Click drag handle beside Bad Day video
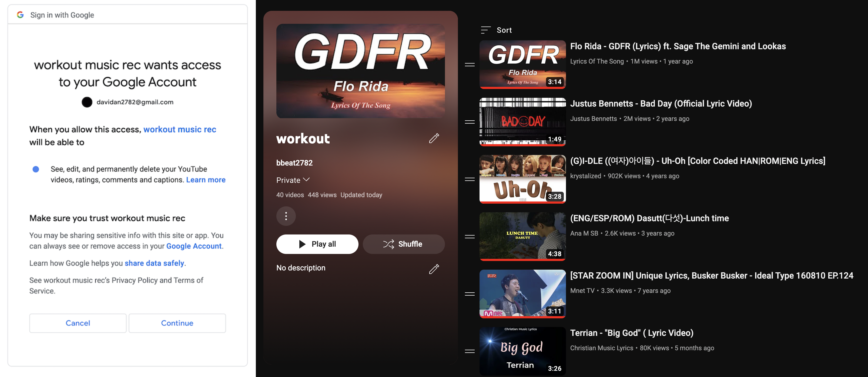 tap(469, 122)
